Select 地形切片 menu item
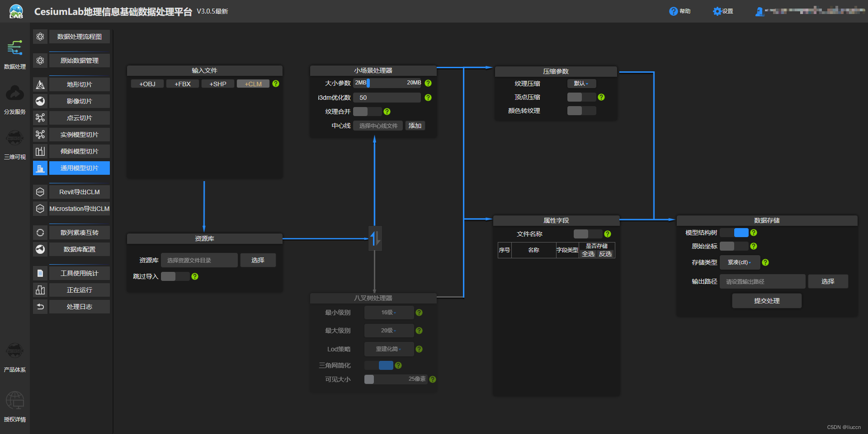This screenshot has height=434, width=868. (x=80, y=84)
